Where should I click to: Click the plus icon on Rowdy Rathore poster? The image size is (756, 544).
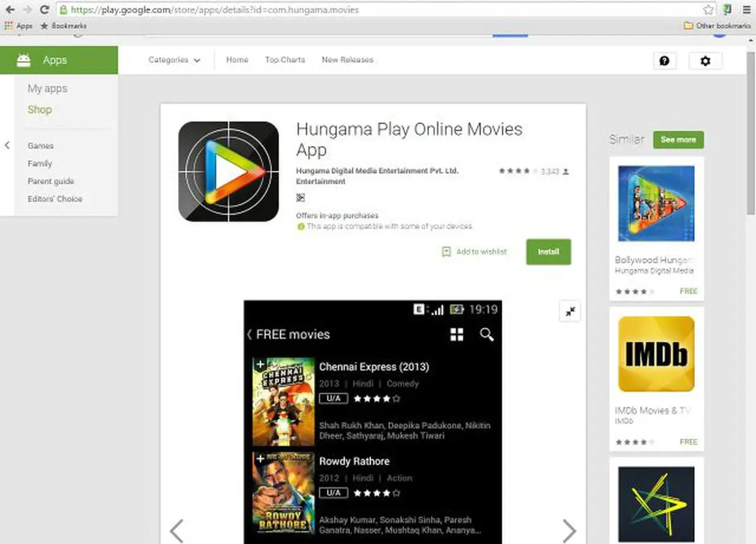coord(259,459)
